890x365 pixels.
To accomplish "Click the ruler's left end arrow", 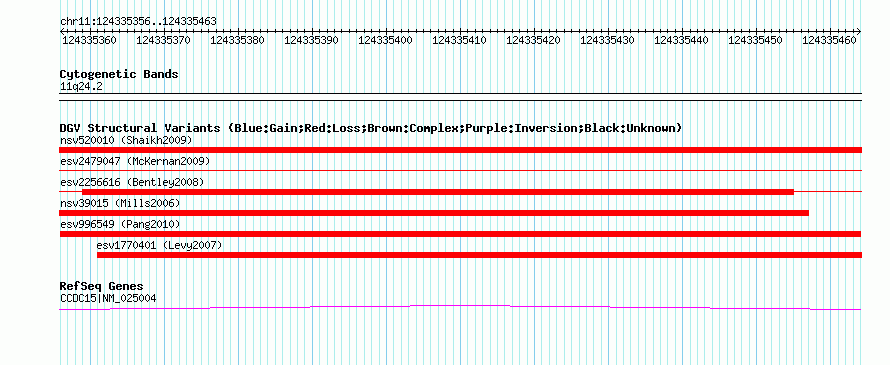I will coord(62,31).
